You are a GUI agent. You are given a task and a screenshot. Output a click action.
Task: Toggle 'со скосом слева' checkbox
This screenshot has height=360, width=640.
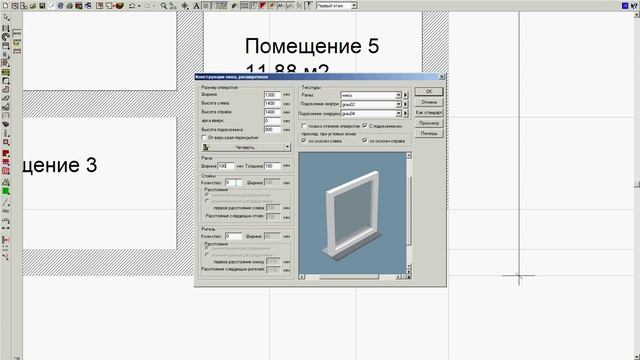[x=304, y=140]
